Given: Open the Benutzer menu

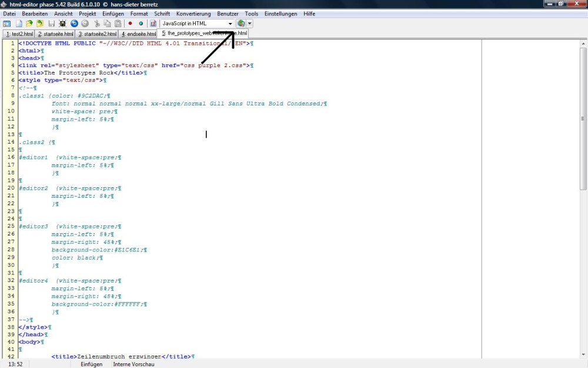Looking at the screenshot, I should pos(228,14).
